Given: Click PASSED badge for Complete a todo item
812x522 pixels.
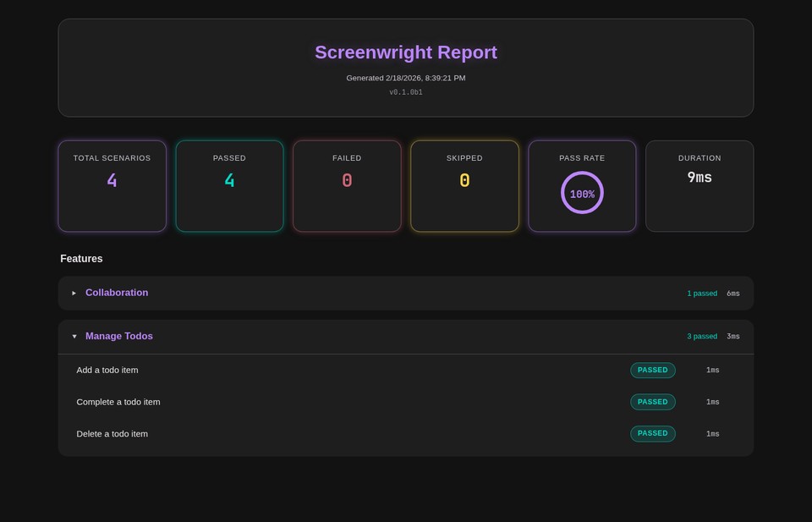Looking at the screenshot, I should [652, 402].
